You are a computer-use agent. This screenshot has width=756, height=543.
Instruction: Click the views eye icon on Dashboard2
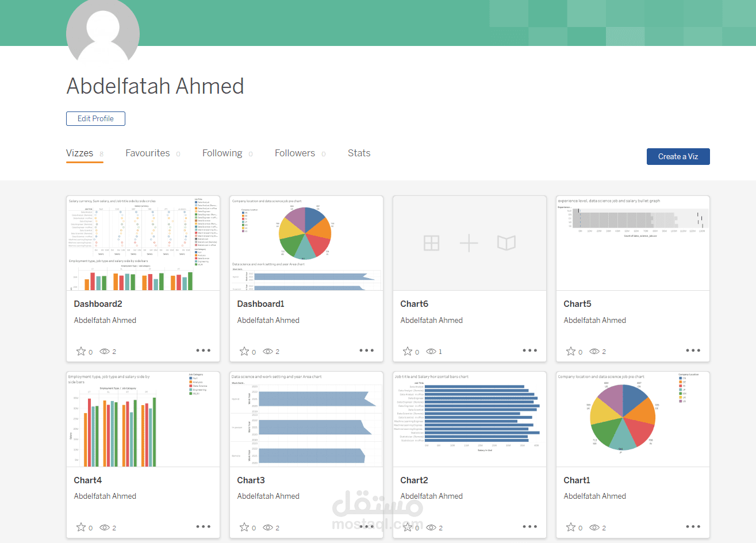point(105,351)
